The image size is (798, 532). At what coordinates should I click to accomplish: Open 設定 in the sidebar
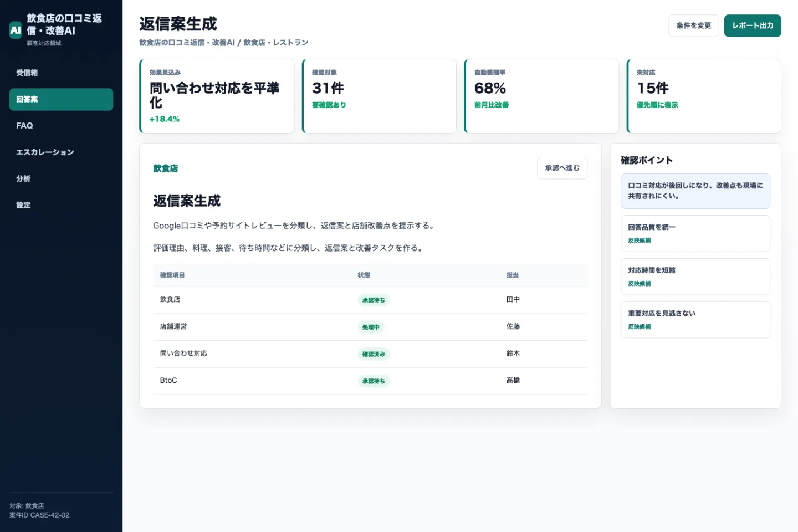click(x=61, y=205)
